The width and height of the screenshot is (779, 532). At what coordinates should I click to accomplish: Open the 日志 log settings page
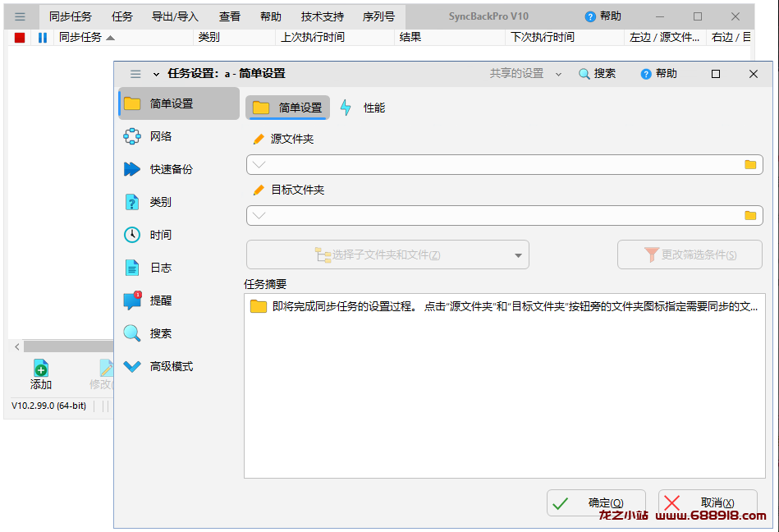click(x=179, y=268)
